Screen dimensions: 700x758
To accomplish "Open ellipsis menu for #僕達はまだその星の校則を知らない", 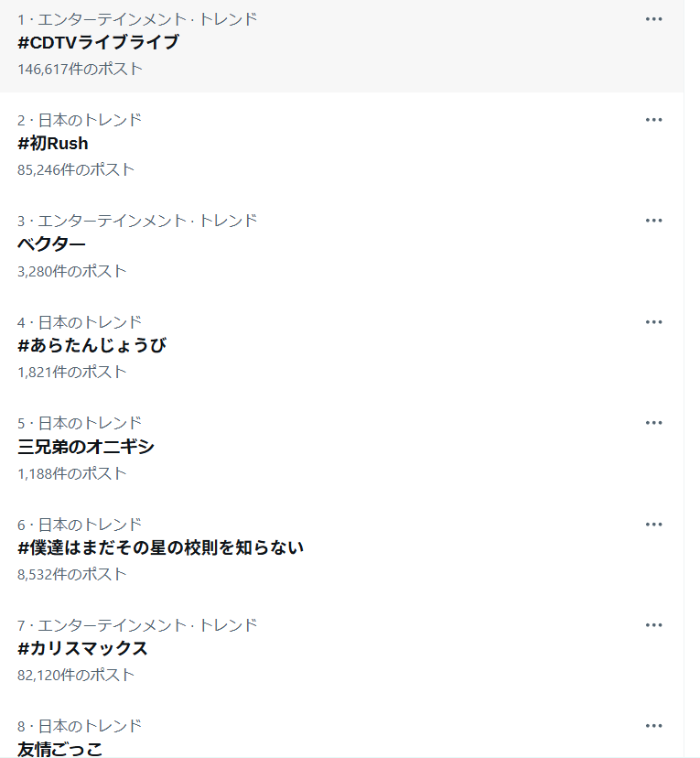I will 653,524.
